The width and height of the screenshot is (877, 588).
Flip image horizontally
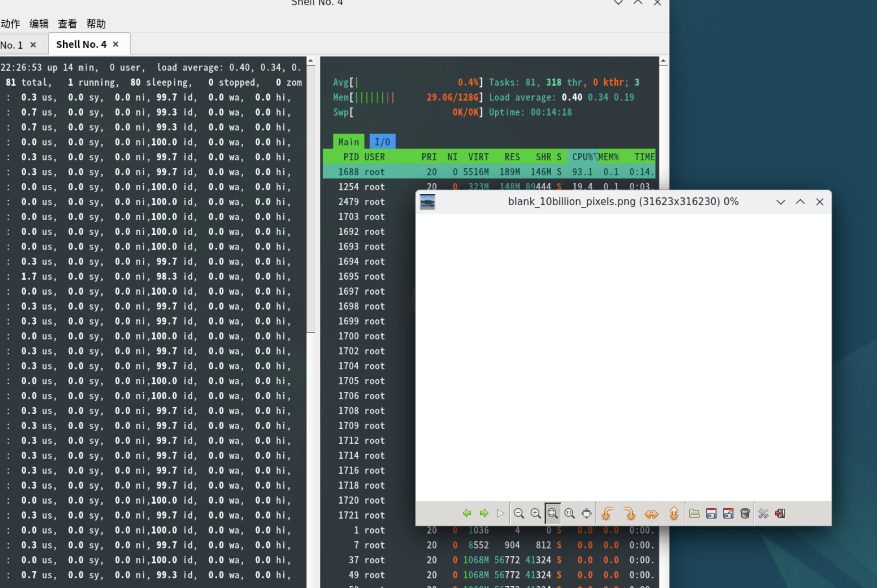[x=652, y=513]
